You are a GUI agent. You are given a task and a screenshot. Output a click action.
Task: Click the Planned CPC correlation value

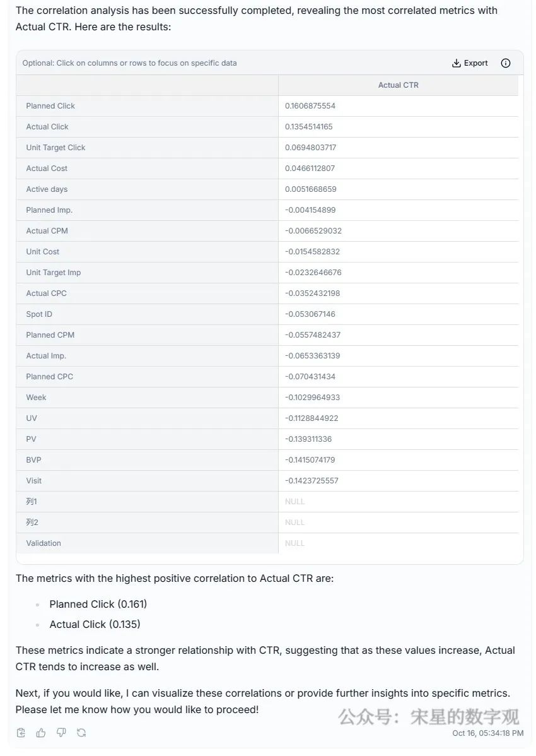point(310,377)
